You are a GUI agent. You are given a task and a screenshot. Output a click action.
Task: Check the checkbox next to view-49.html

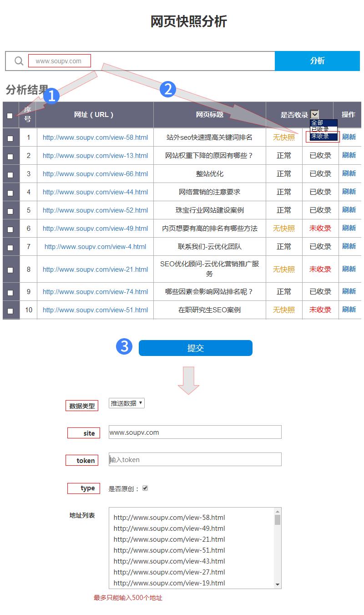pyautogui.click(x=10, y=228)
